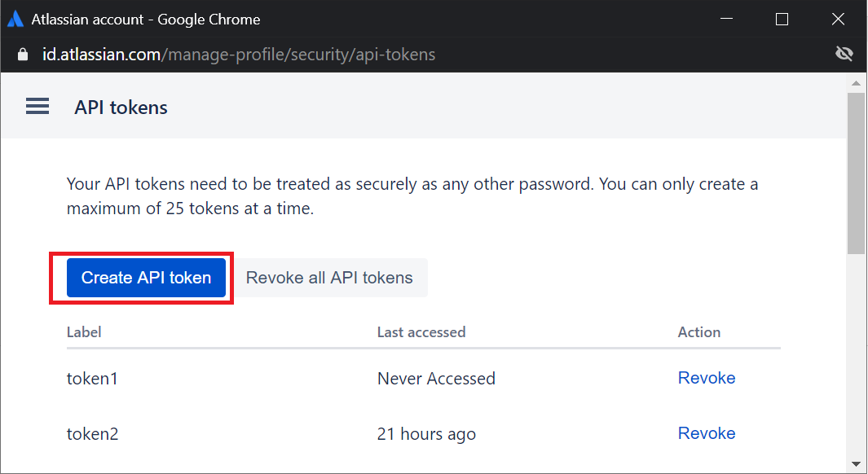
Task: Click the Last accessed column header
Action: point(421,332)
